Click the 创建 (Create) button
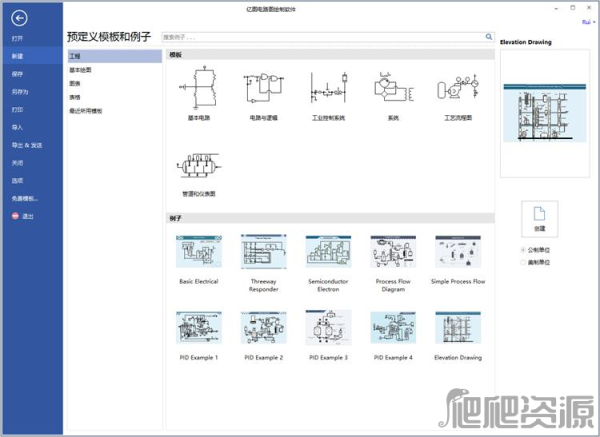Viewport: 600px width, 437px height. click(540, 219)
